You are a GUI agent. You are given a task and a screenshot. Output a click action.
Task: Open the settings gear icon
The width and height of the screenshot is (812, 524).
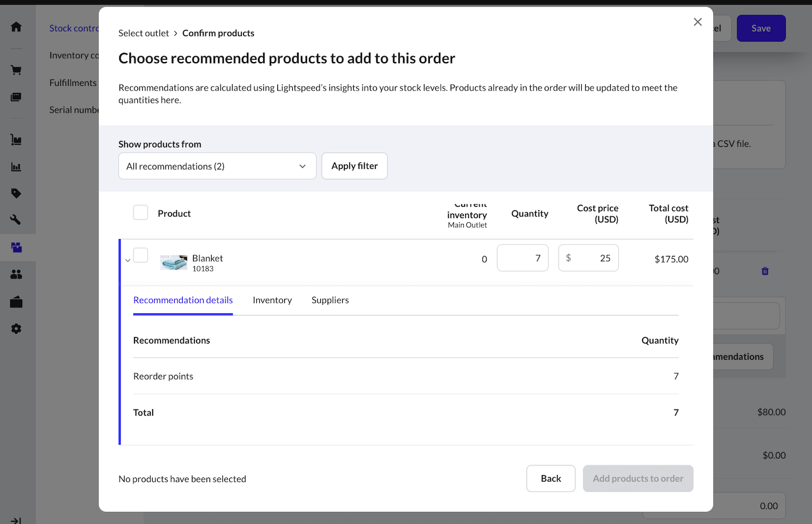[16, 328]
